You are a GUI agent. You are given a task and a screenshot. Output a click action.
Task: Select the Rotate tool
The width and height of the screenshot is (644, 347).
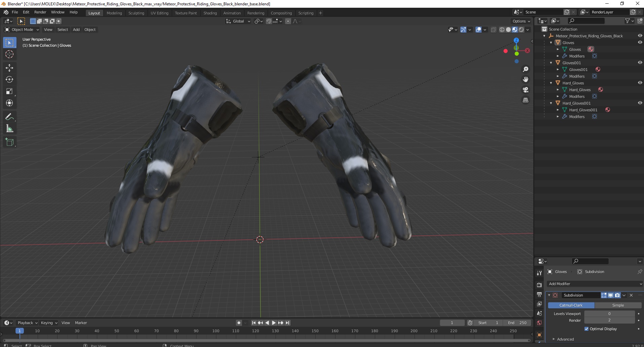9,80
